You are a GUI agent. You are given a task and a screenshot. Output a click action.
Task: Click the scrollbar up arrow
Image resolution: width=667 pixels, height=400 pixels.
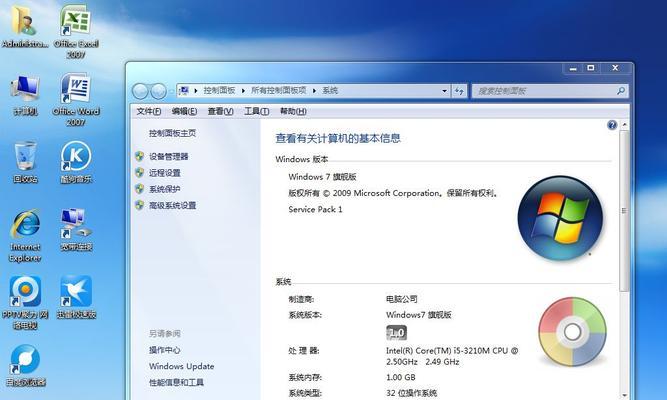[x=624, y=125]
